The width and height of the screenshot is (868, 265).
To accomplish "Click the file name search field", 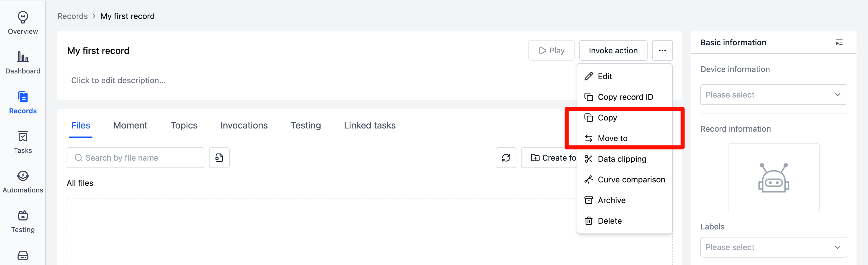I will tap(135, 157).
